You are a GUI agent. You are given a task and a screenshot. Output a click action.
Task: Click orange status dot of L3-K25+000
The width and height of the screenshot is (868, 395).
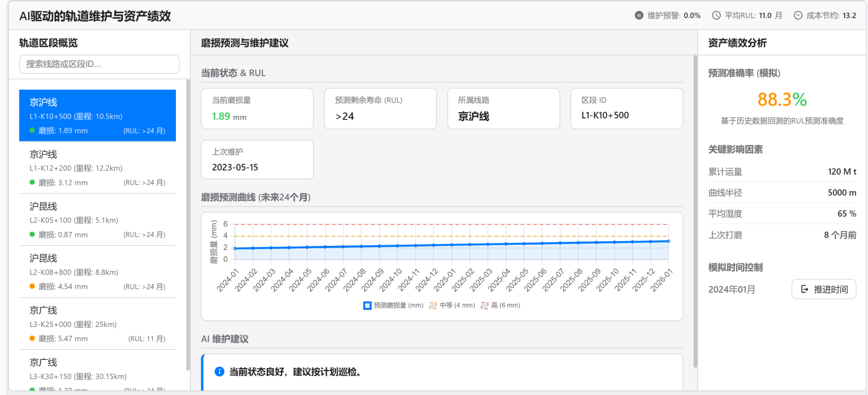(x=32, y=338)
